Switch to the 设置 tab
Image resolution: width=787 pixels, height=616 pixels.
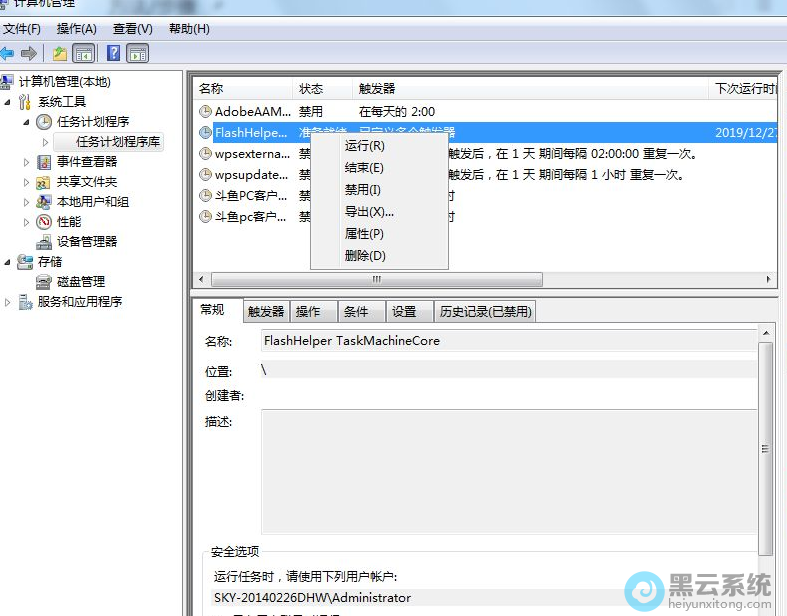[409, 312]
